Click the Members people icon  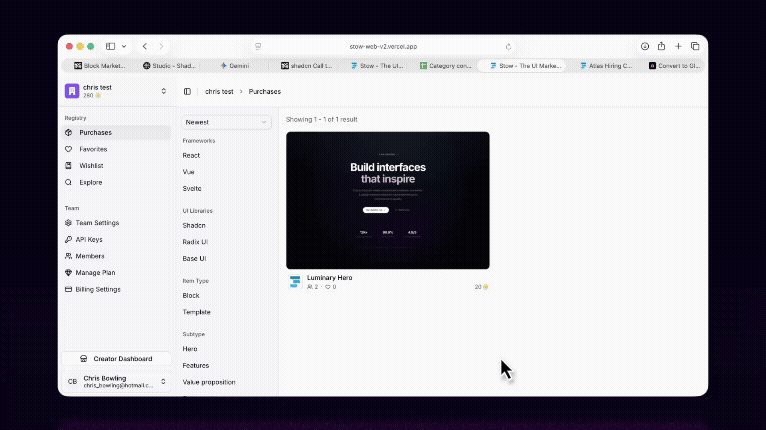(68, 256)
